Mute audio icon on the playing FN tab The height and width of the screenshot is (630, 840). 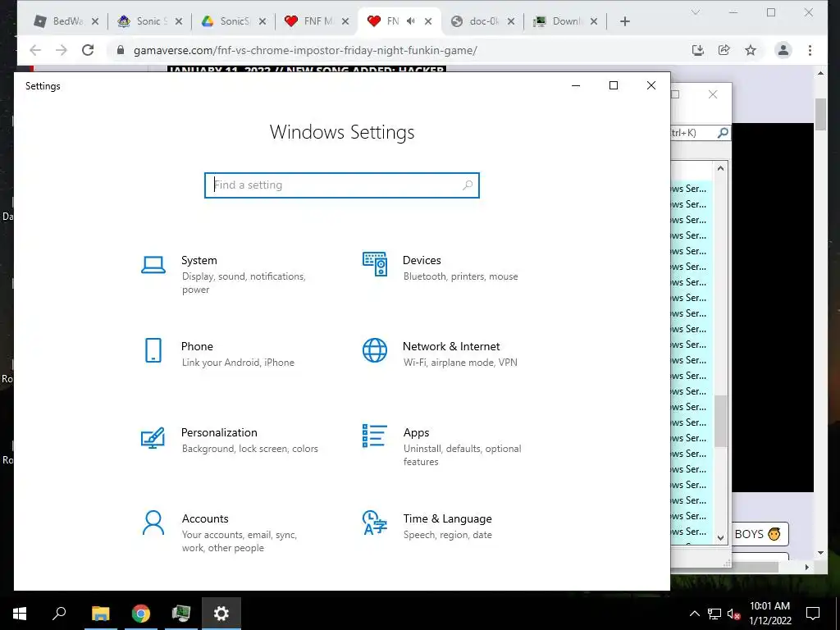click(x=411, y=21)
